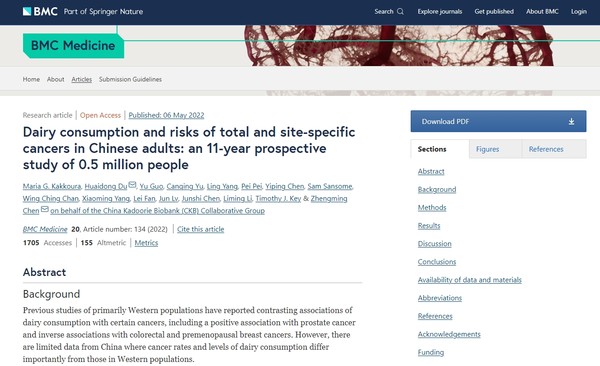The width and height of the screenshot is (600, 366).
Task: Go to journal Home page
Action: [31, 79]
